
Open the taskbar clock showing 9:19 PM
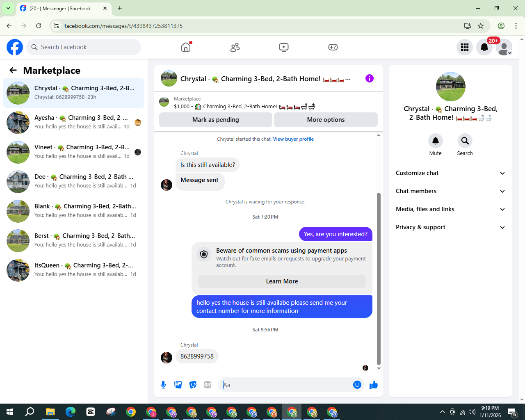(490, 412)
